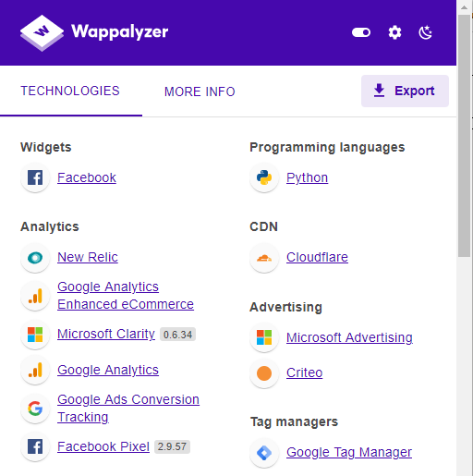Open the Python link

(x=307, y=177)
